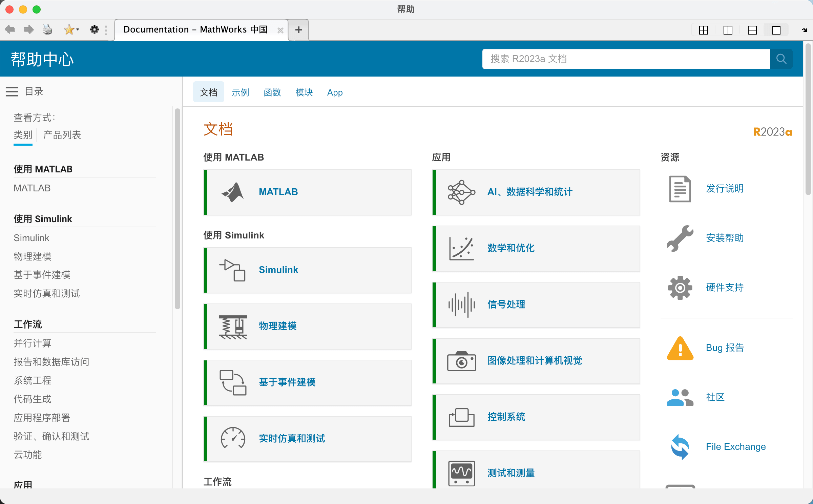Click the sidebar vertical scrollbar
The image size is (813, 504).
(178, 209)
